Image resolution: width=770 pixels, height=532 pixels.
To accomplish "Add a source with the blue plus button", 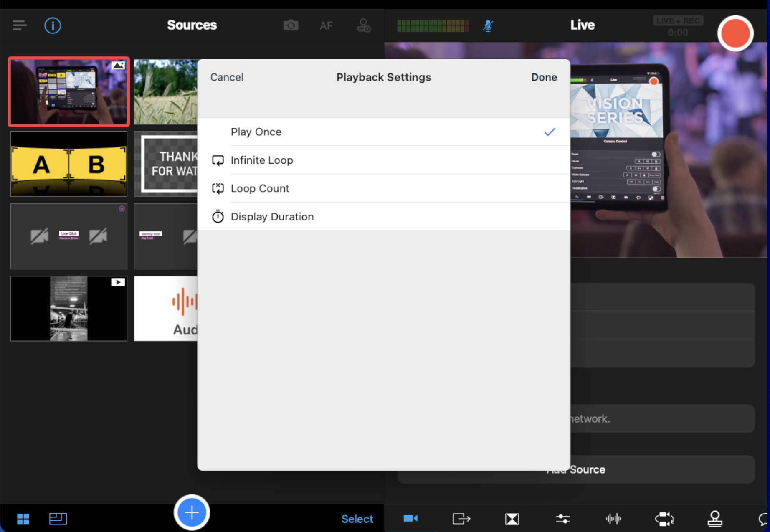I will pyautogui.click(x=192, y=512).
